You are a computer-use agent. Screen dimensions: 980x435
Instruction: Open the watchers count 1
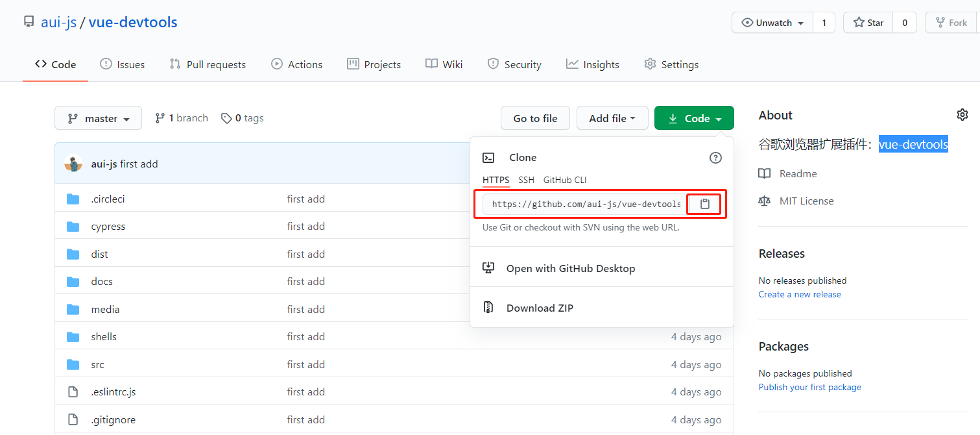pos(824,23)
